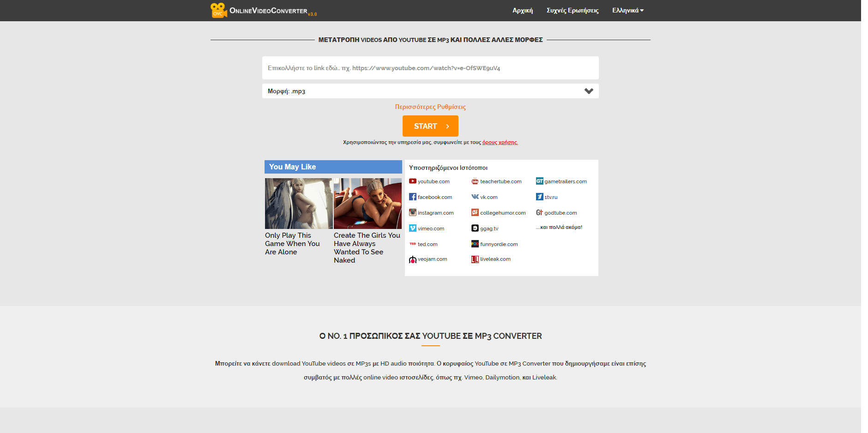868x433 pixels.
Task: Click the Instagram icon in supported sites
Action: (412, 213)
